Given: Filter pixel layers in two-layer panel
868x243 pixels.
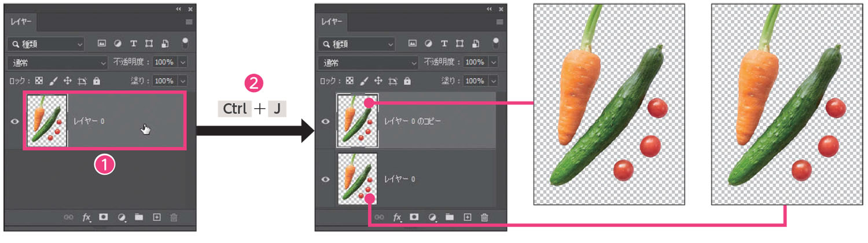Looking at the screenshot, I should click(413, 43).
